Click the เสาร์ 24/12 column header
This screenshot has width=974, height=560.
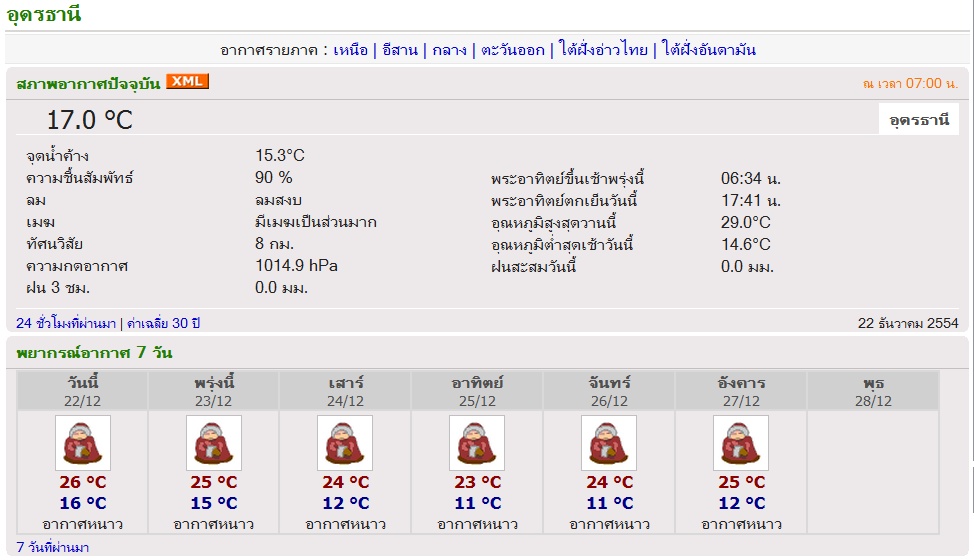point(345,391)
